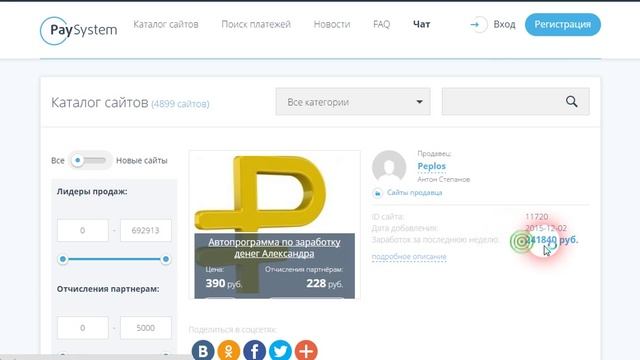Share on VKontakte icon
The width and height of the screenshot is (640, 360).
203,350
